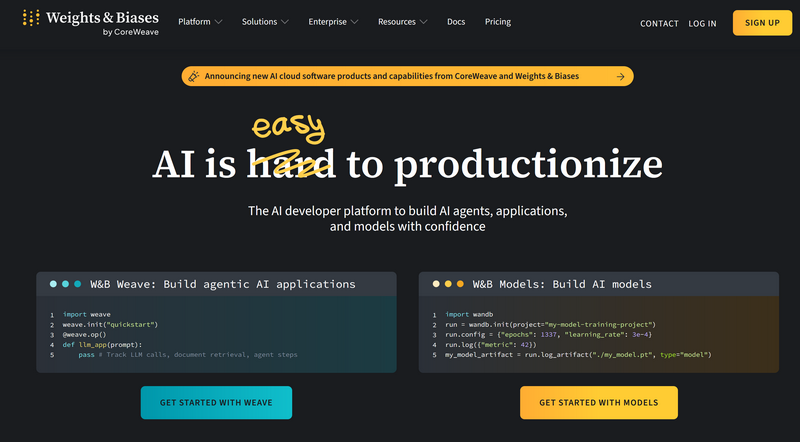Click the my_model_artifact code line
Image resolution: width=800 pixels, height=442 pixels.
coord(578,355)
